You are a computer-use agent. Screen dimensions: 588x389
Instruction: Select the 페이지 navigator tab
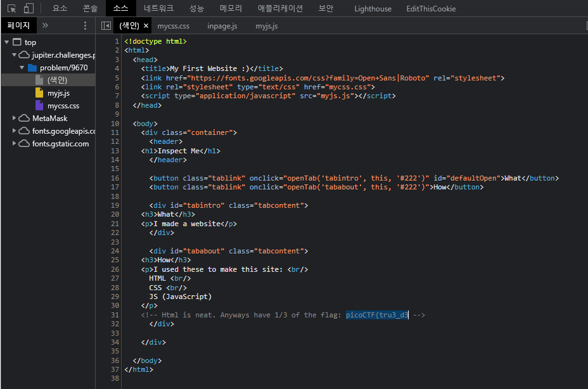pos(18,25)
